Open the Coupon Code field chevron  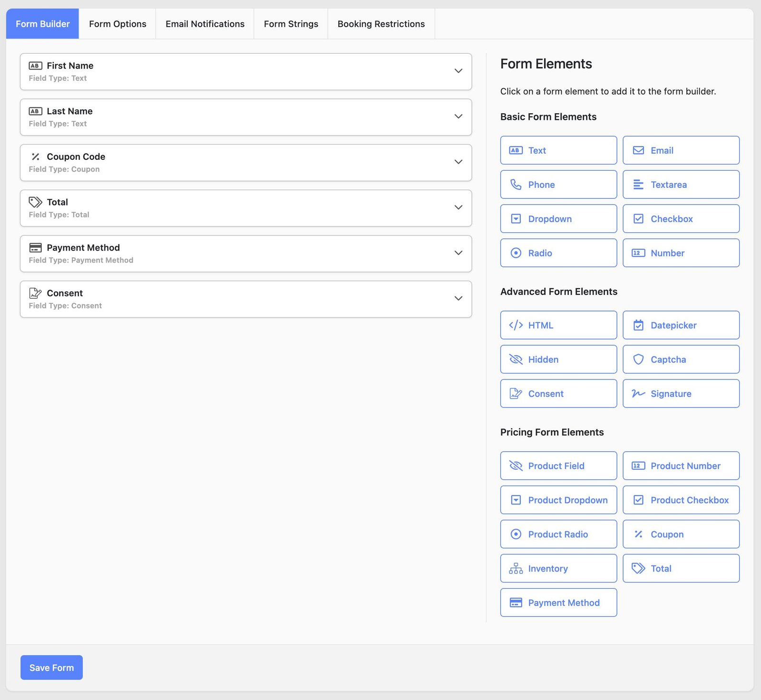[459, 162]
